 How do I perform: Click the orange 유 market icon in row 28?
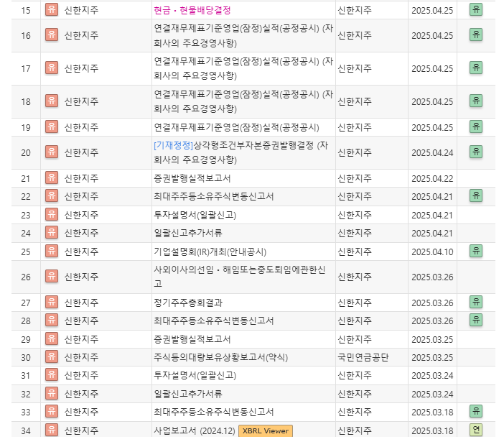[x=52, y=321]
